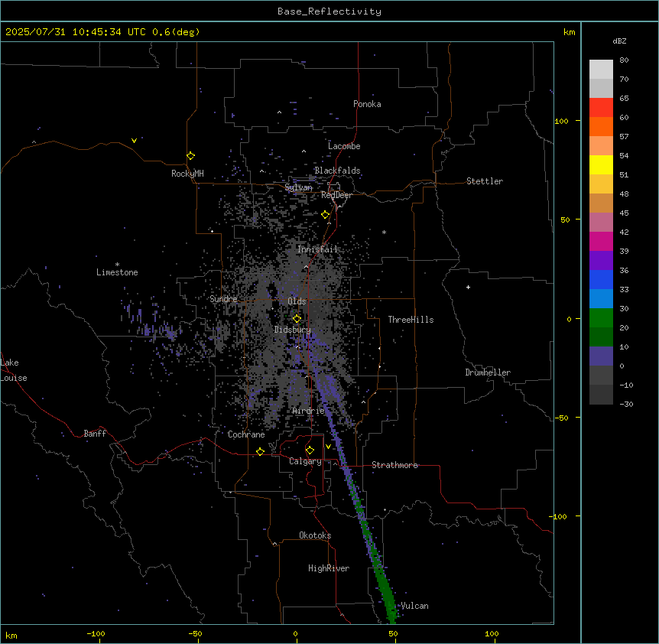Click the Olds city label
Viewport: 659px width, 644px height.
point(297,301)
